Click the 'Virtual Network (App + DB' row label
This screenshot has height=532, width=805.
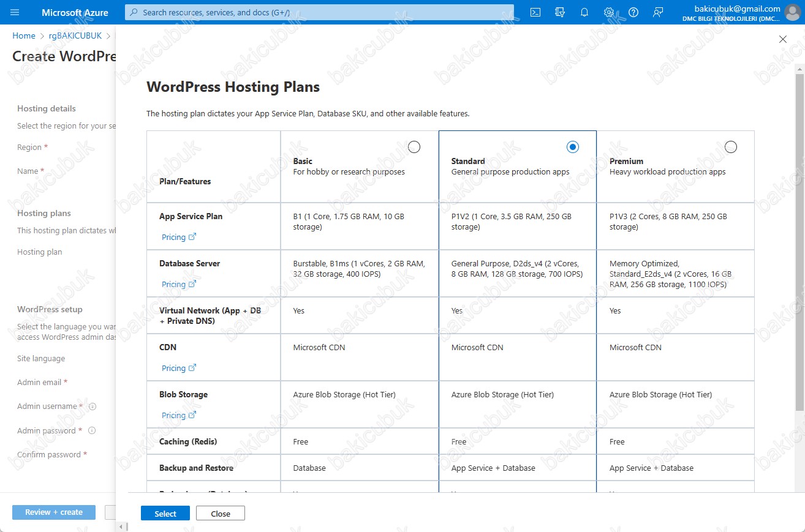pyautogui.click(x=210, y=315)
